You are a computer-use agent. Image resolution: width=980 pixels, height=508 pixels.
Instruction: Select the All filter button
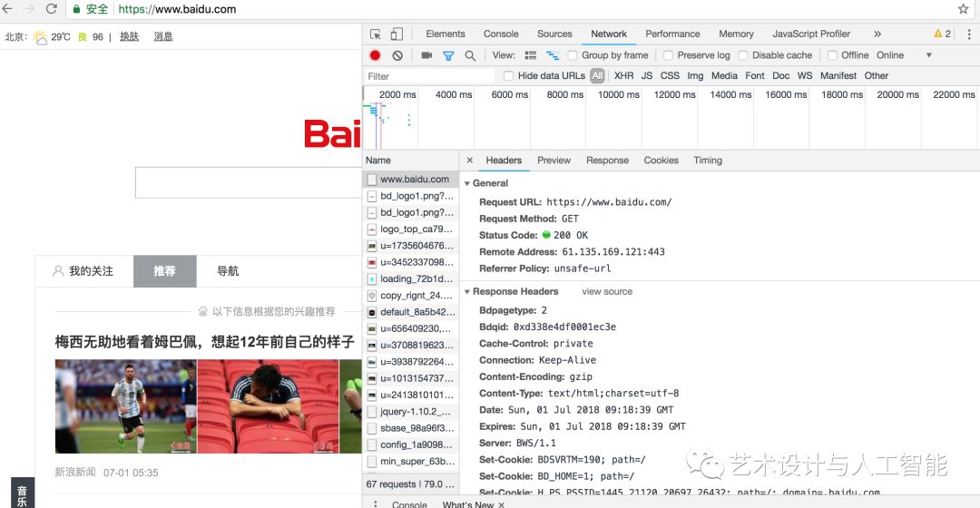597,75
